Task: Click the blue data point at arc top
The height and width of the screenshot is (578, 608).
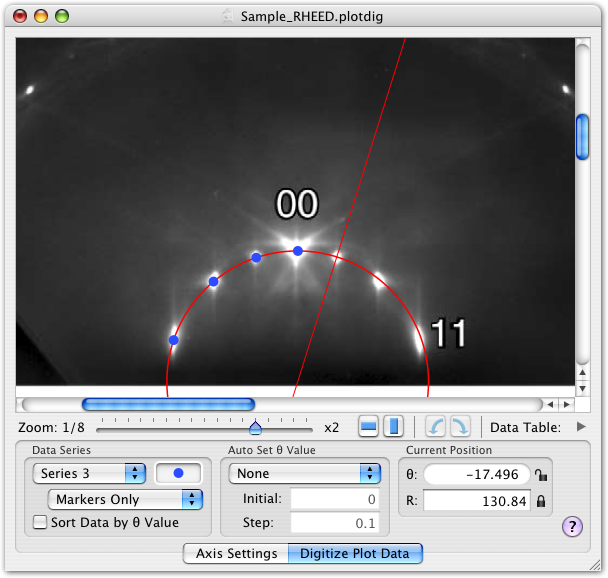Action: click(298, 251)
